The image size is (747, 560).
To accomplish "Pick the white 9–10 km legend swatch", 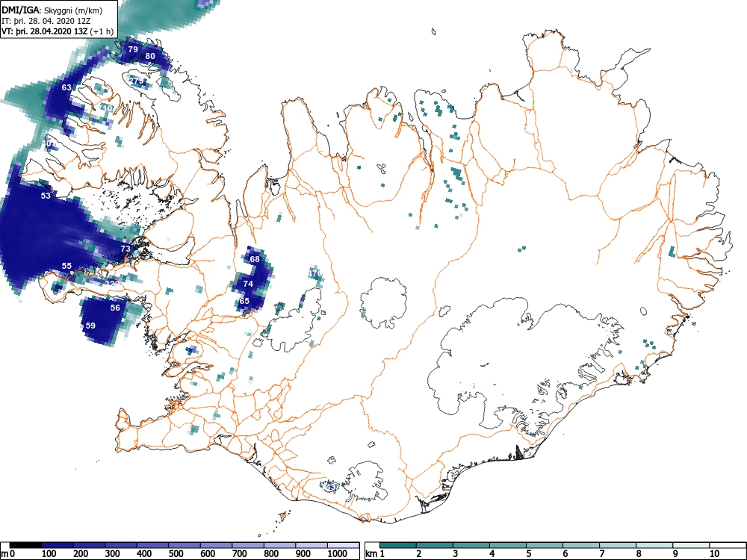I will tap(691, 545).
